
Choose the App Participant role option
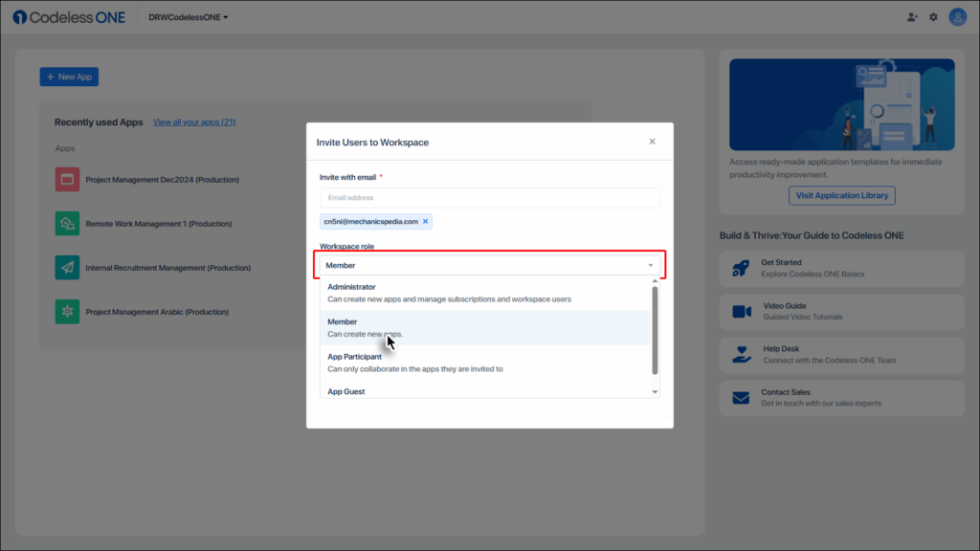click(485, 363)
